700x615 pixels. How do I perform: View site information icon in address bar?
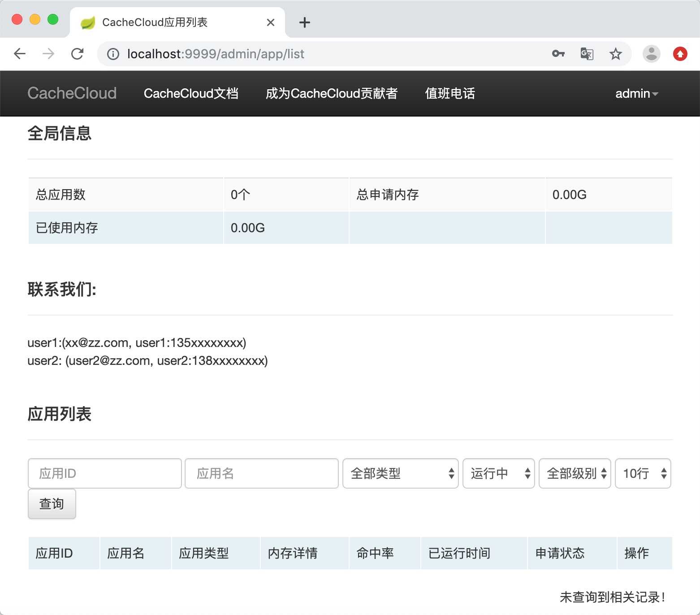pos(113,54)
